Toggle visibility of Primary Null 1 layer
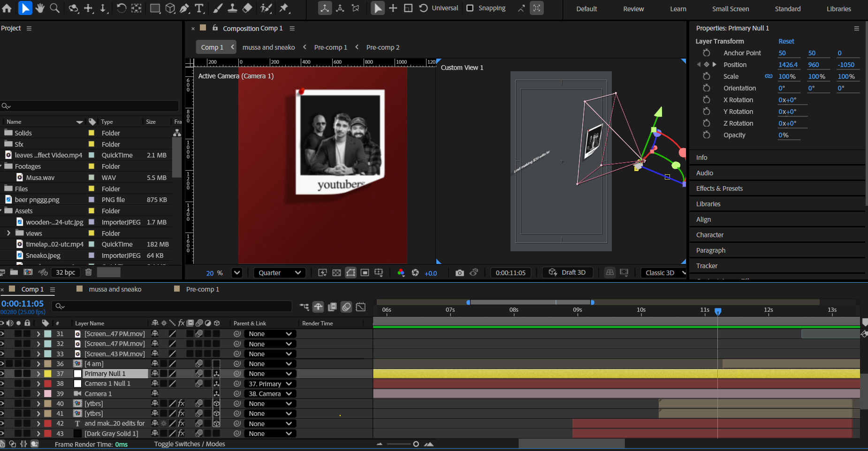Viewport: 868px width, 451px height. pyautogui.click(x=2, y=374)
